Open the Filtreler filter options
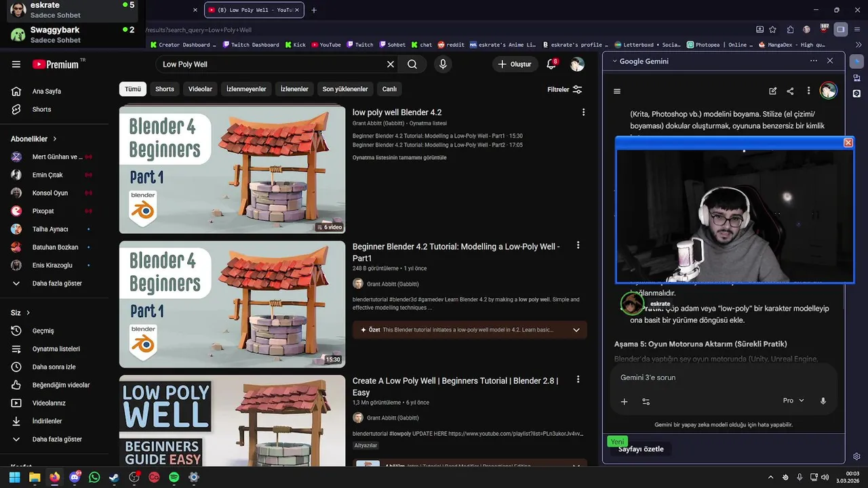This screenshot has height=488, width=868. (x=564, y=89)
